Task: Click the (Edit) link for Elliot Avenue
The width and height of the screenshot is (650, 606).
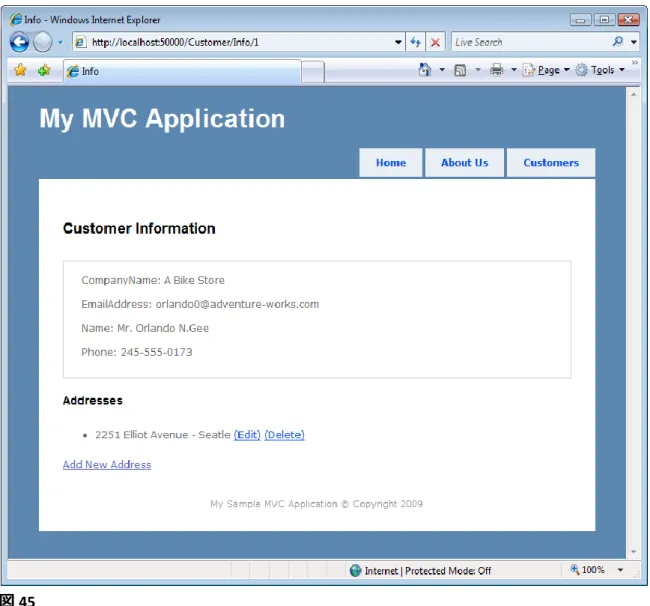Action: point(247,435)
